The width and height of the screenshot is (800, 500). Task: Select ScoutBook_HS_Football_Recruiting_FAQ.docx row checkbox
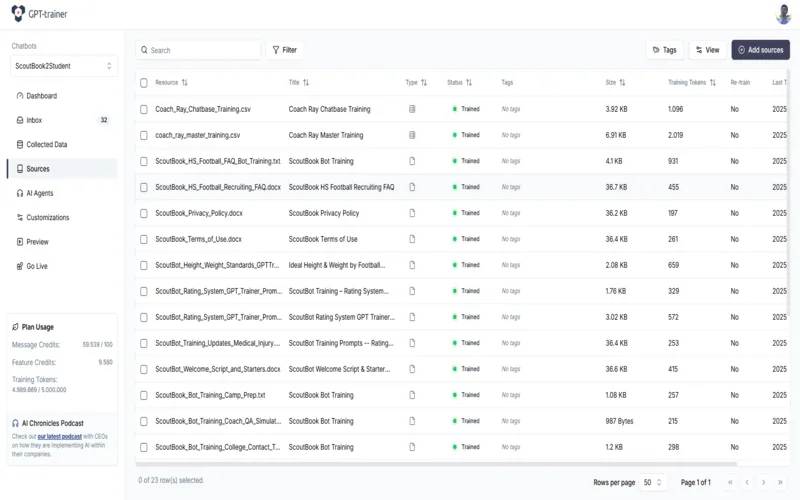(x=144, y=187)
